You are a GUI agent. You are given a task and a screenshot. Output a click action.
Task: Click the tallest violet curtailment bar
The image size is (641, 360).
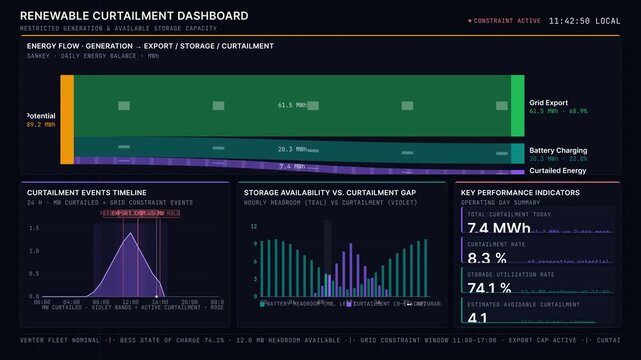pyautogui.click(x=351, y=270)
